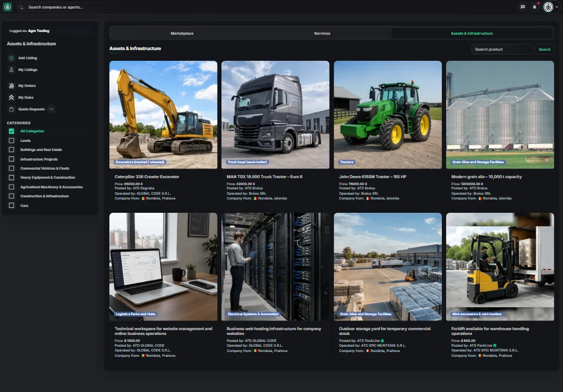The height and width of the screenshot is (392, 563).
Task: Check the Infrastructure Projects checkbox
Action: coord(12,159)
